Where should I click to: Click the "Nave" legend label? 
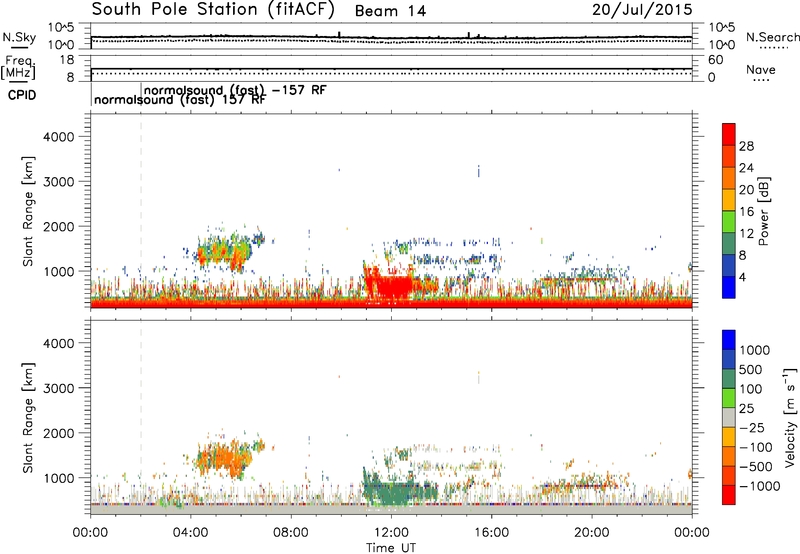[x=761, y=70]
